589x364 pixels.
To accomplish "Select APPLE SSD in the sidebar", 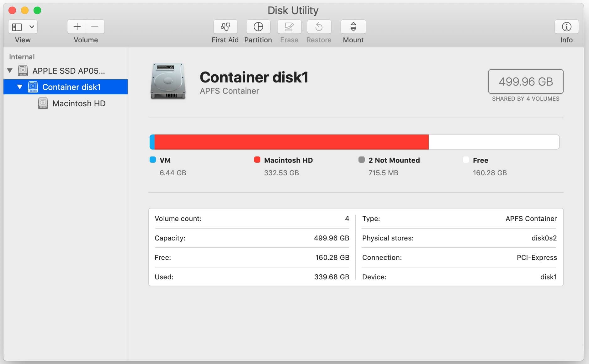I will [68, 71].
